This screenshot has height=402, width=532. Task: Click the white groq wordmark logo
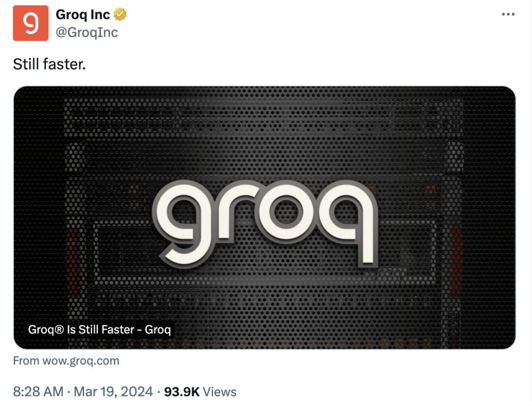coord(265,219)
